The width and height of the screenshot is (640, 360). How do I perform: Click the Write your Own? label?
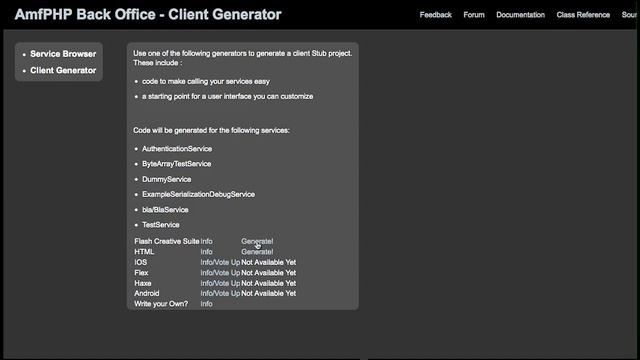pyautogui.click(x=161, y=304)
